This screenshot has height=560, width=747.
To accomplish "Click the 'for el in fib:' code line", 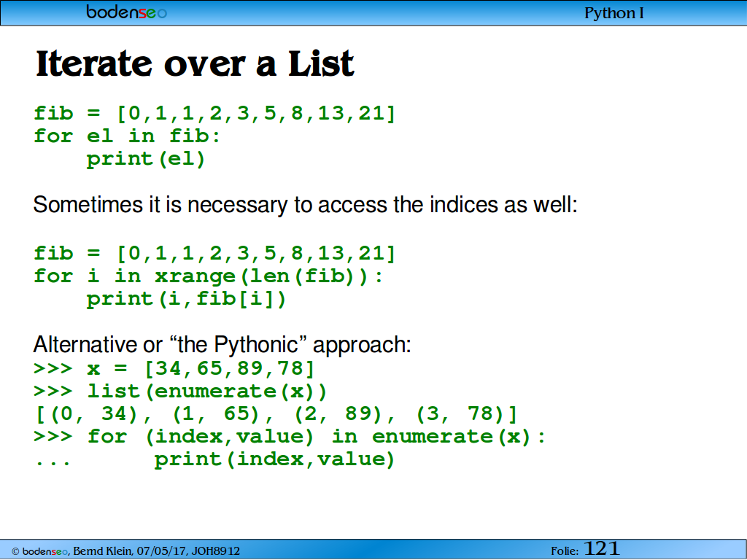I will tap(127, 136).
